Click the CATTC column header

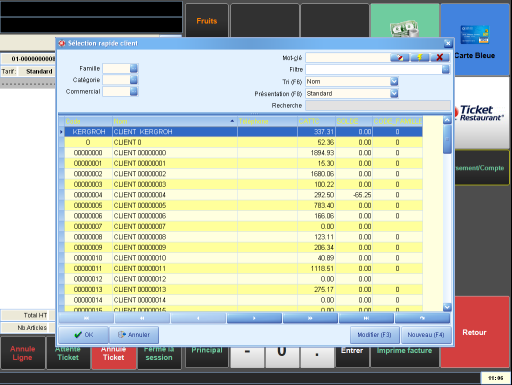316,121
